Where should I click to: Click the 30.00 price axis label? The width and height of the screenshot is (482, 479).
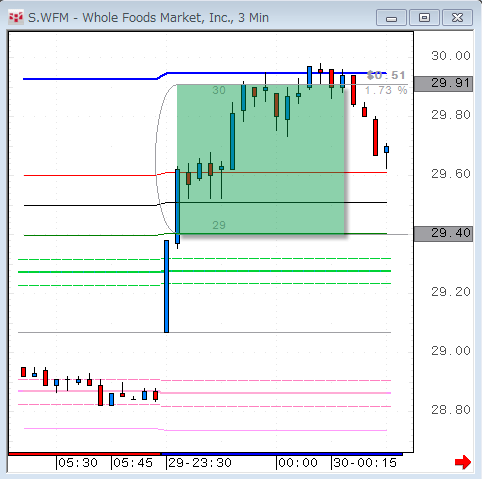click(x=451, y=56)
